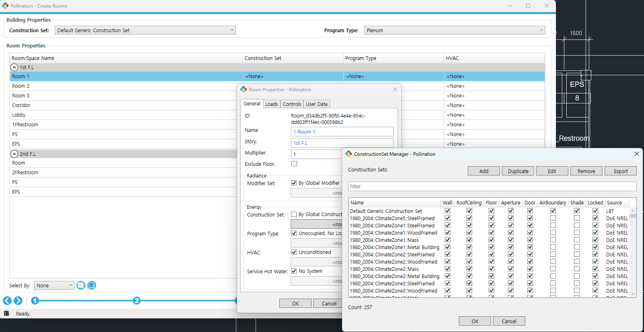Open the Construction Set building dropdown
The width and height of the screenshot is (644, 332).
pos(145,30)
